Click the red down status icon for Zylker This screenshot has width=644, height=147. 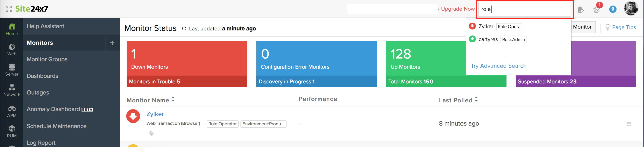point(133,116)
